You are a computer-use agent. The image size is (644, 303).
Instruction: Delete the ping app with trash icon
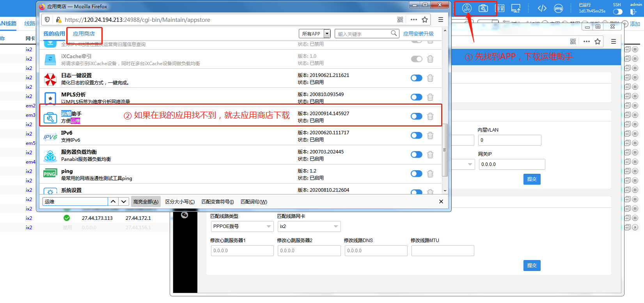click(x=430, y=174)
